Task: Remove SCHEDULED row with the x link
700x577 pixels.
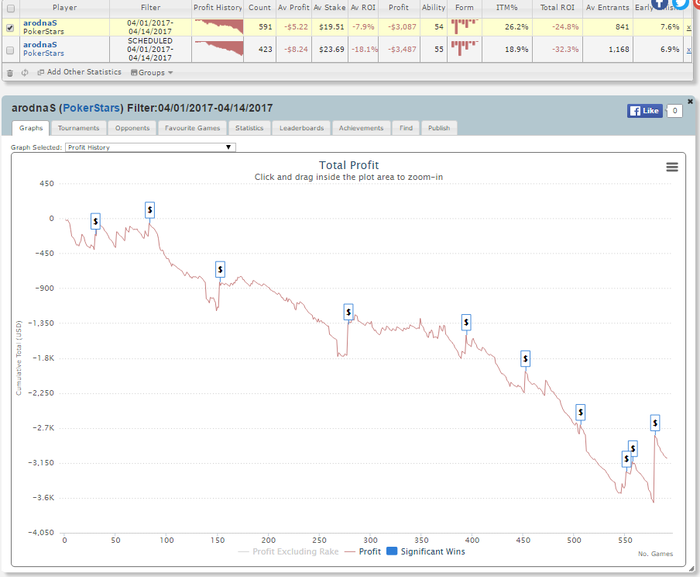Action: pyautogui.click(x=689, y=50)
